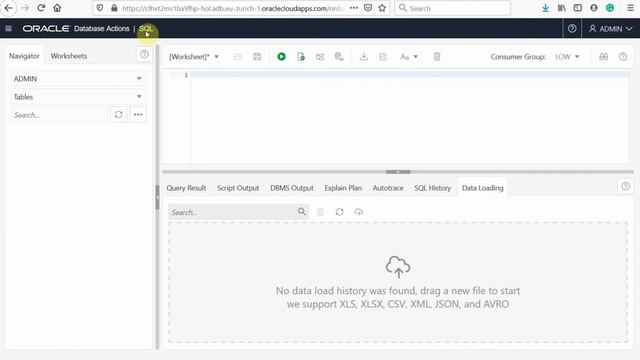The image size is (640, 360).
Task: Run script icon in worksheet toolbar
Action: (301, 57)
